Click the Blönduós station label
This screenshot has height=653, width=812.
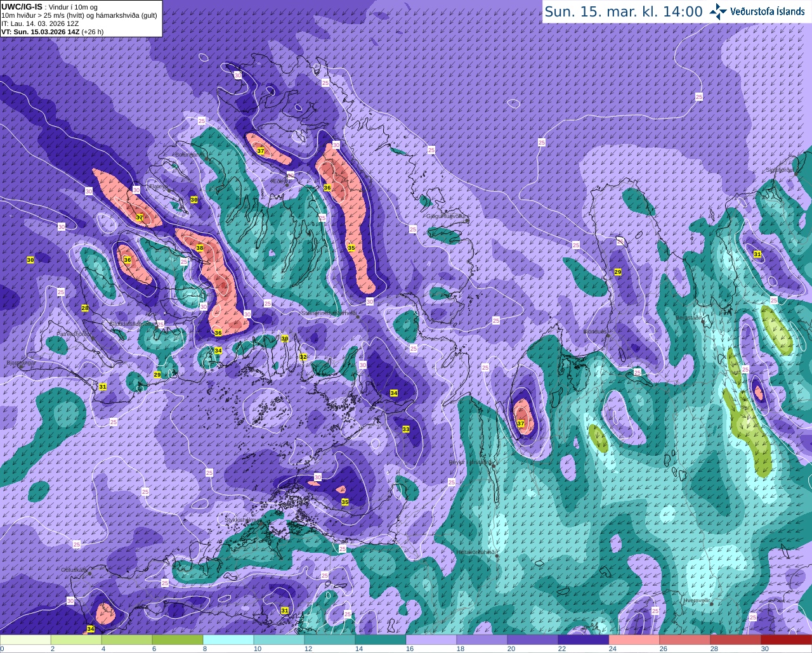(595, 332)
